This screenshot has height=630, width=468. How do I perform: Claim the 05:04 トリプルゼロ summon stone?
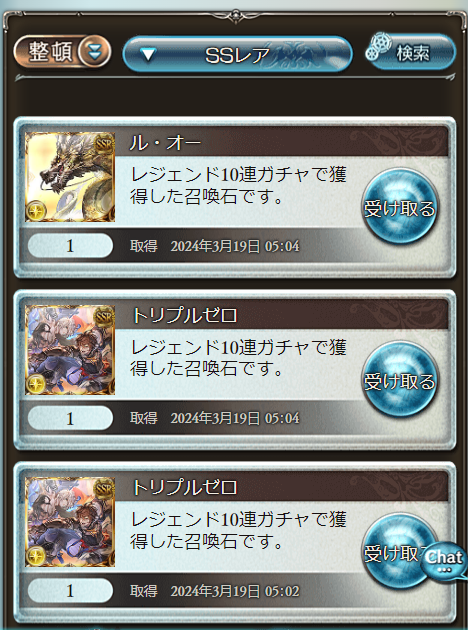[399, 379]
